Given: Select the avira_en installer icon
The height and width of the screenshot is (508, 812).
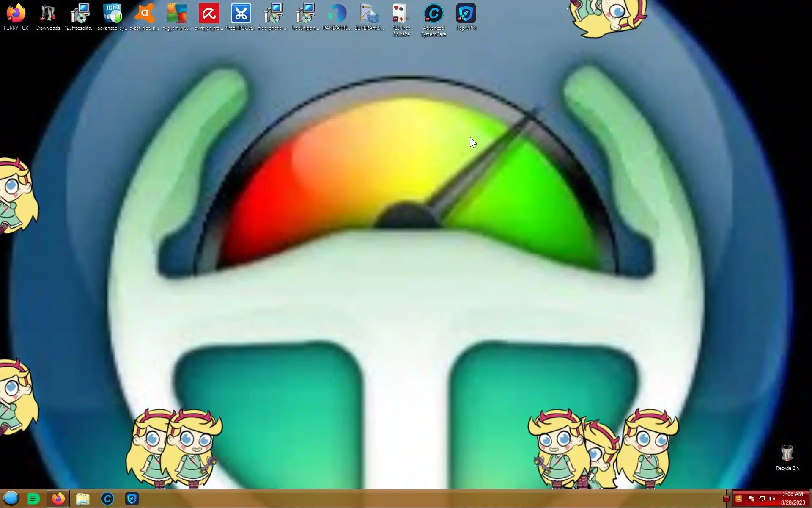Looking at the screenshot, I should pos(209,14).
